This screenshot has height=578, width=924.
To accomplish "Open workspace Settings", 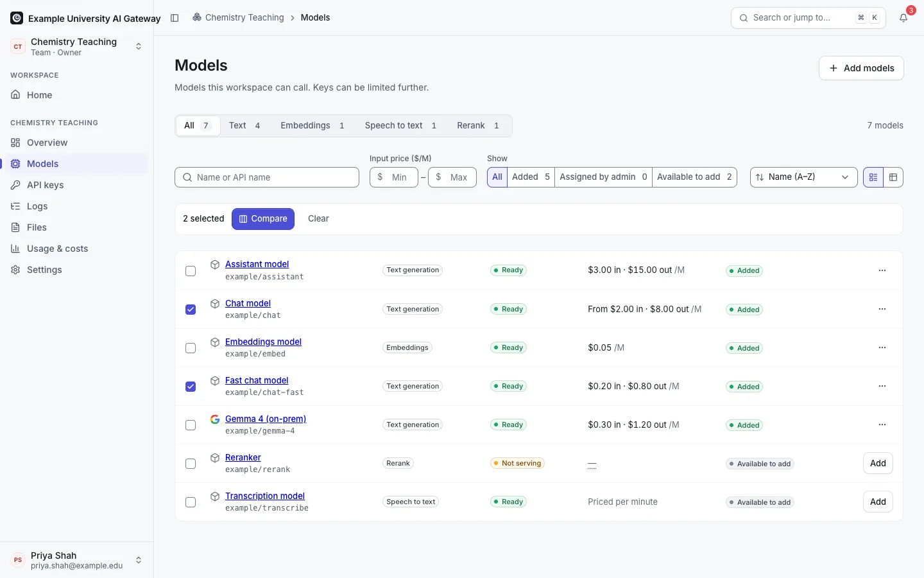I will tap(76, 270).
